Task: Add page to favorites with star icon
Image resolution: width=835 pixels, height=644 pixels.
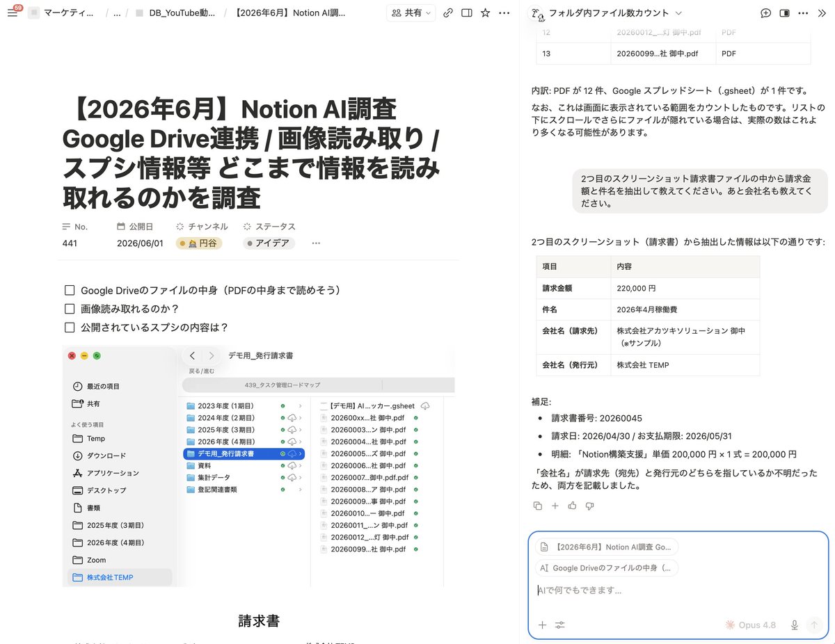Action: click(485, 13)
